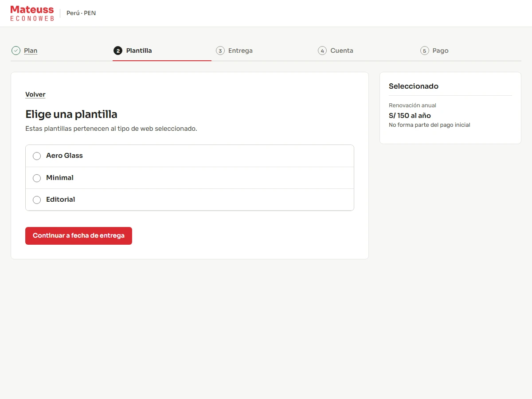Pick the Editorial template radio button
532x399 pixels.
pyautogui.click(x=37, y=200)
